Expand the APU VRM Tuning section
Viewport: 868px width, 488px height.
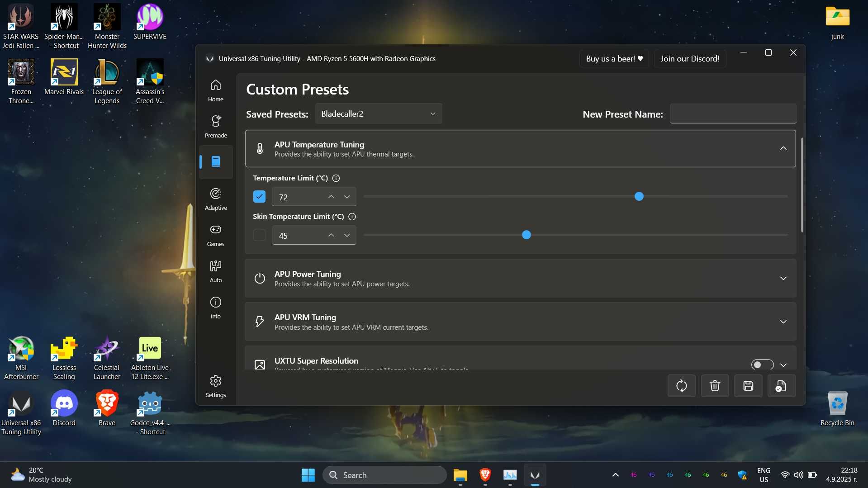point(783,322)
